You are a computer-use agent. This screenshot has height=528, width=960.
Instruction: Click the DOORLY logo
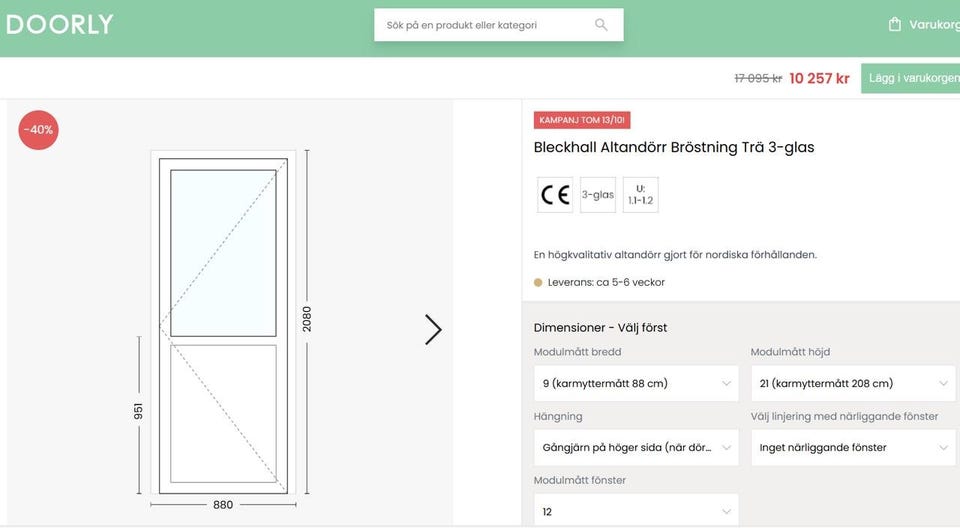(59, 25)
